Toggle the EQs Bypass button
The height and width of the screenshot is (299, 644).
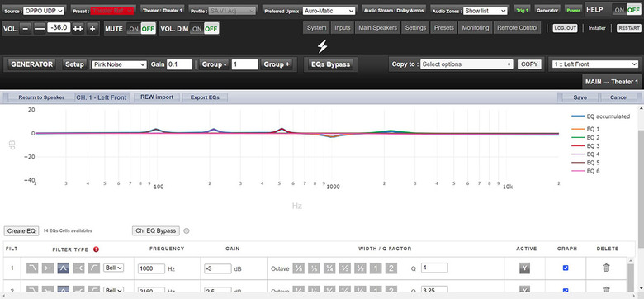(x=330, y=64)
